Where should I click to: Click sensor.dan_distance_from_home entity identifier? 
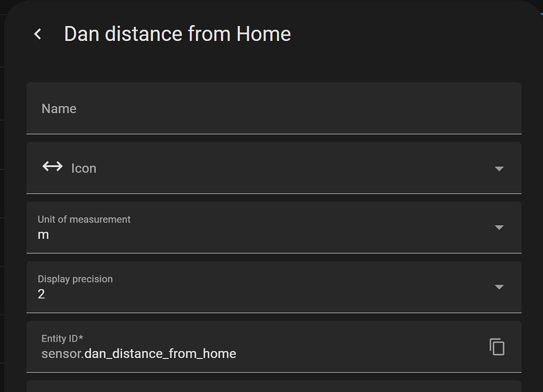(x=139, y=353)
